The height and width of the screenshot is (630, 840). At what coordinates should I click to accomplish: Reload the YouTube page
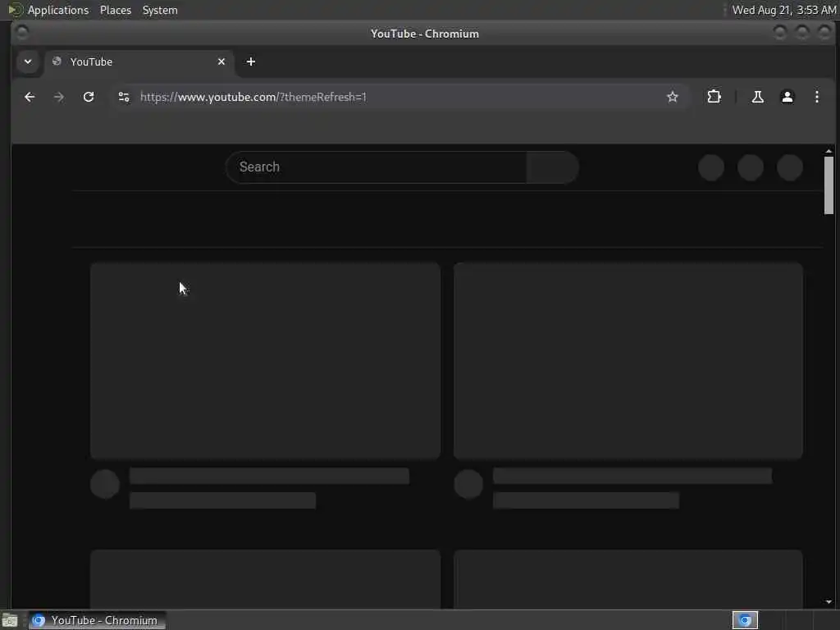pos(89,97)
